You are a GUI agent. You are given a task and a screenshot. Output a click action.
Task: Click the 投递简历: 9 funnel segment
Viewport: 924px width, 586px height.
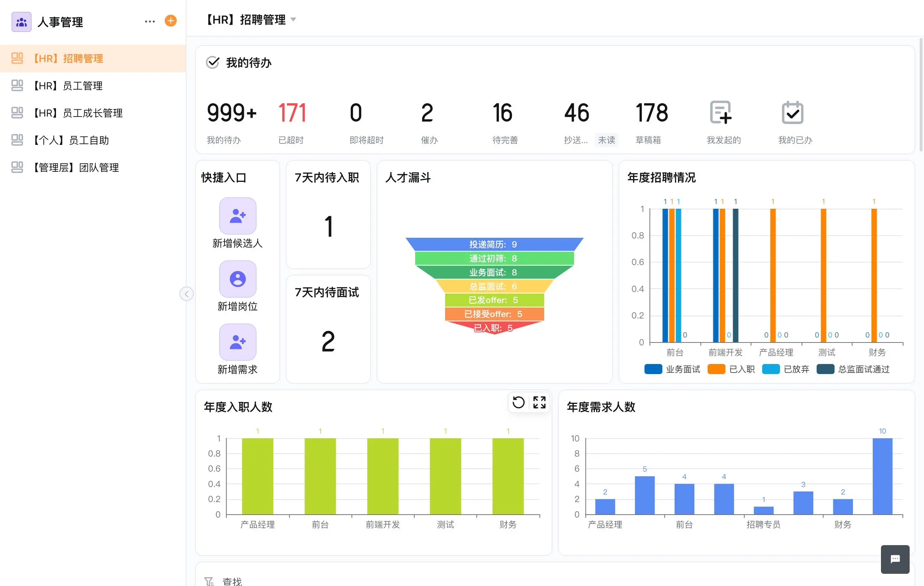(x=494, y=245)
